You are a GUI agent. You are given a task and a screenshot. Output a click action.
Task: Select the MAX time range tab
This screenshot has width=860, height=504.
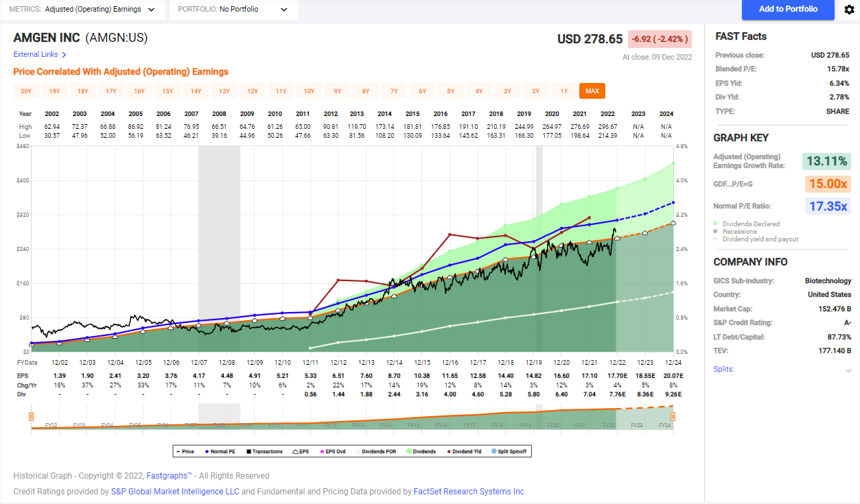tap(592, 91)
